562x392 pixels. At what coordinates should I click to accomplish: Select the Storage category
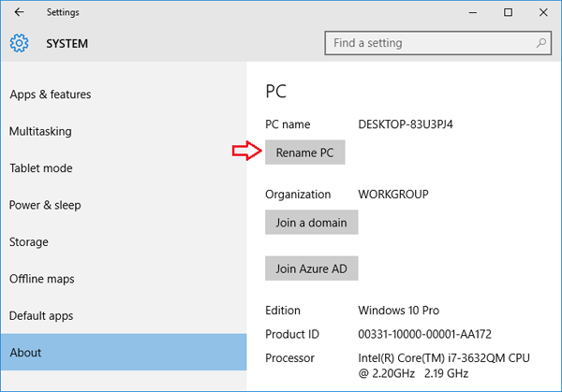[29, 242]
